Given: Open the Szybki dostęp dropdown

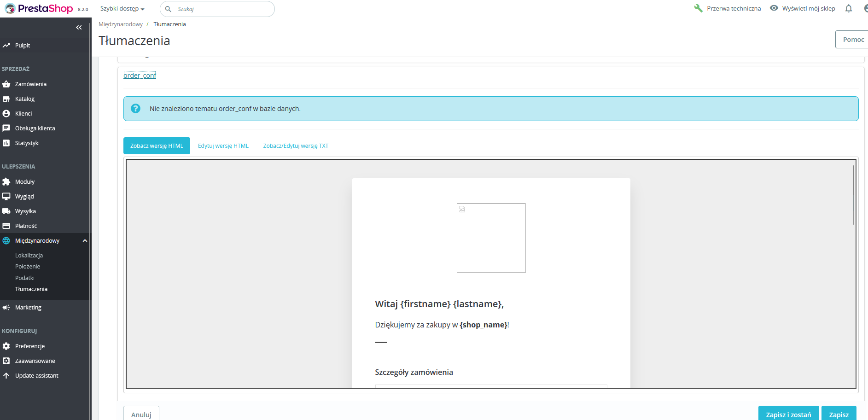Looking at the screenshot, I should (122, 9).
